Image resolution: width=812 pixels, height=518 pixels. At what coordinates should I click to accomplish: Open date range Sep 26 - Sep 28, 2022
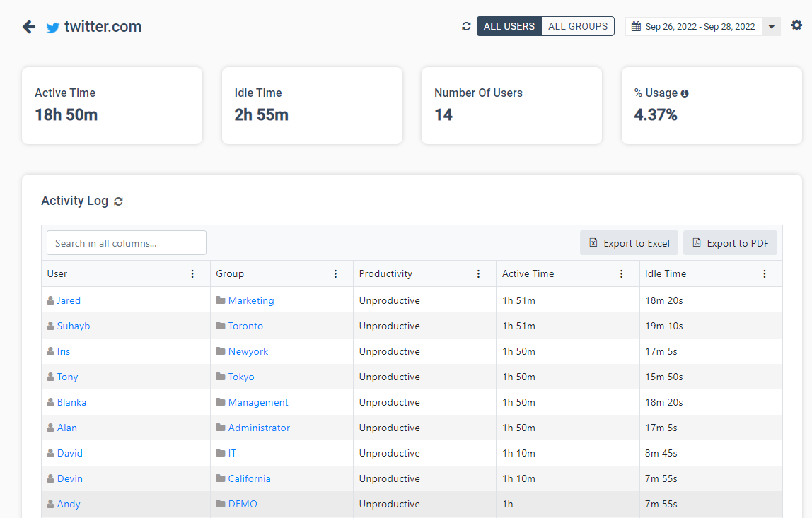700,27
